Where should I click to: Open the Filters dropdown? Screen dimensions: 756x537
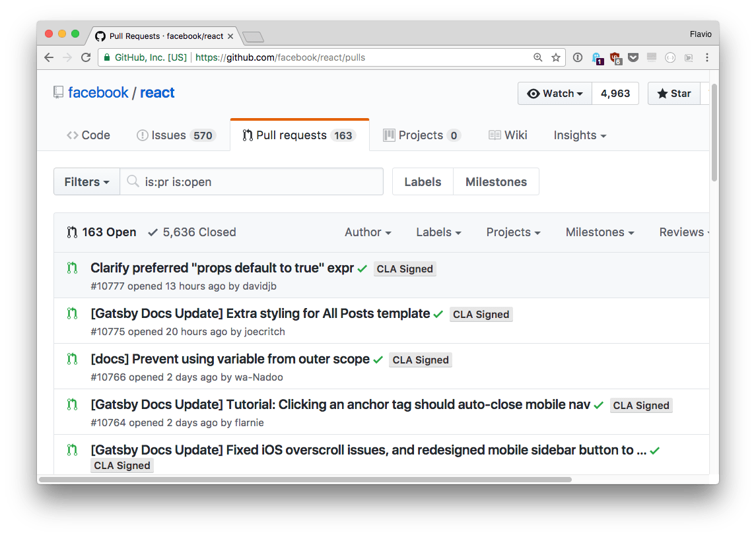pyautogui.click(x=86, y=181)
